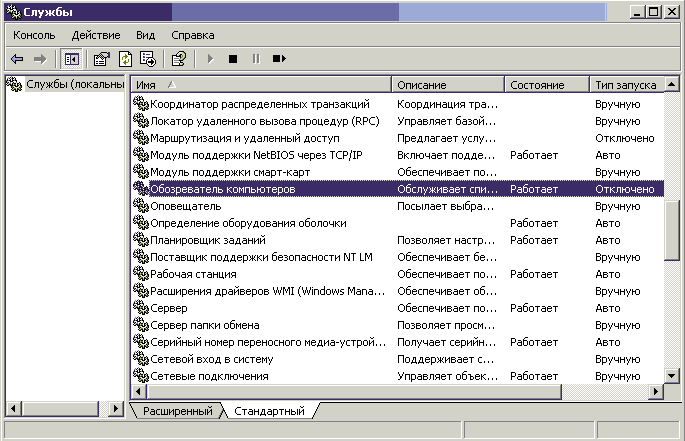The image size is (685, 441).
Task: Toggle the console tree show/hide icon
Action: click(x=71, y=59)
